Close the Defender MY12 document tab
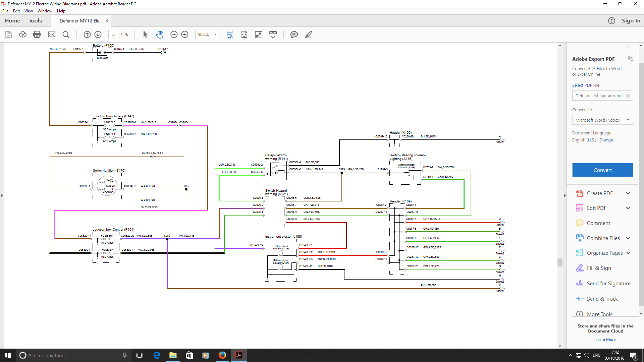 click(107, 21)
